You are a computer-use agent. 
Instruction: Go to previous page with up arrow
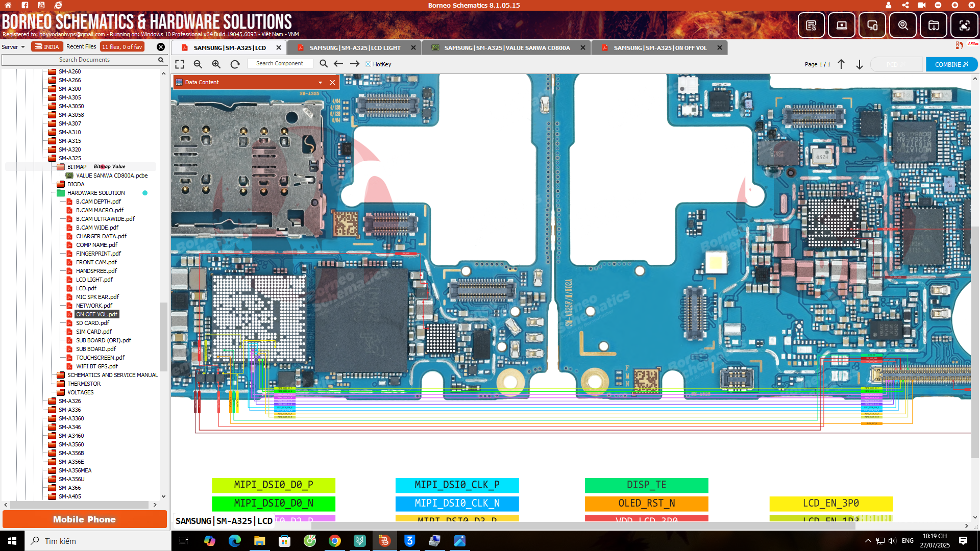[841, 64]
